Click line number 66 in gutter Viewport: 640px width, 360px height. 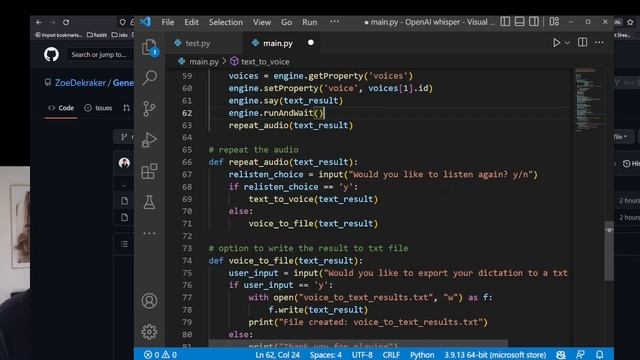(x=187, y=162)
